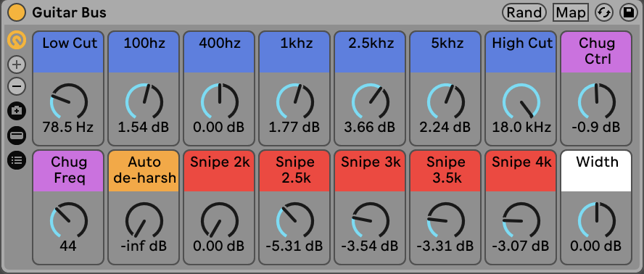
Task: Click the Rand randomize macros button
Action: [524, 13]
